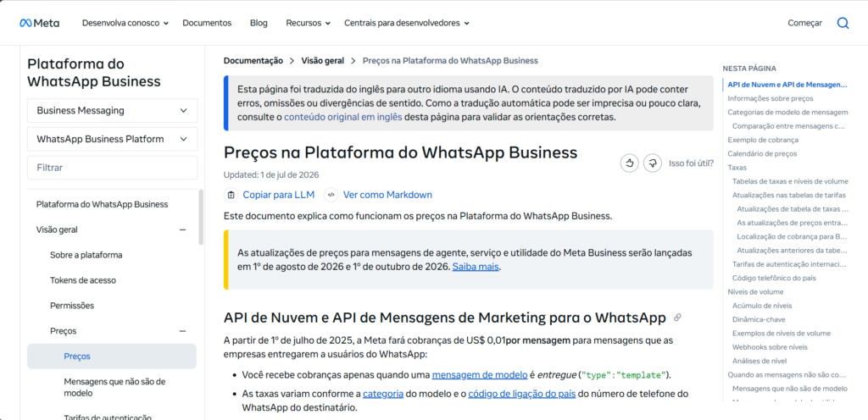The height and width of the screenshot is (420, 868).
Task: Jump to Análises de nível
Action: [759, 361]
